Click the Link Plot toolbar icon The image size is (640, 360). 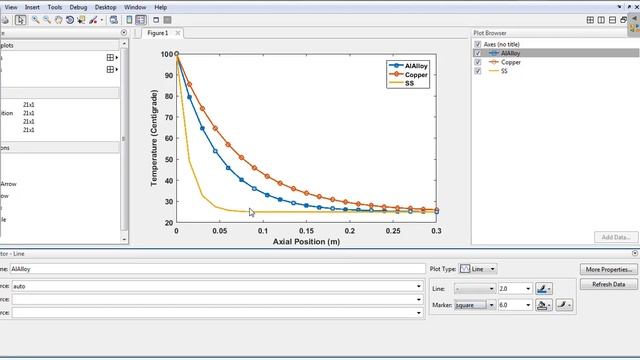[x=113, y=20]
